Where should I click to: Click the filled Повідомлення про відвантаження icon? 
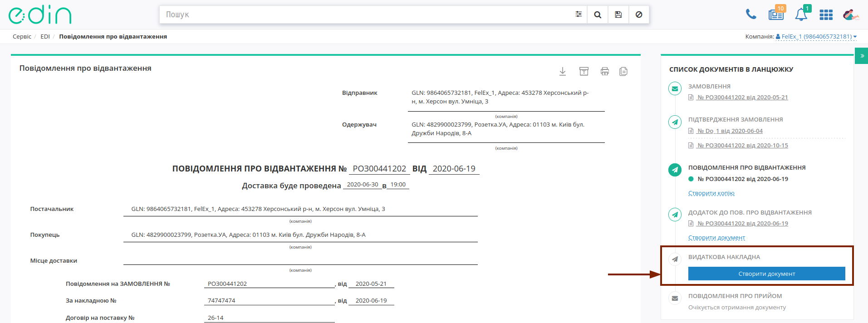tap(675, 170)
